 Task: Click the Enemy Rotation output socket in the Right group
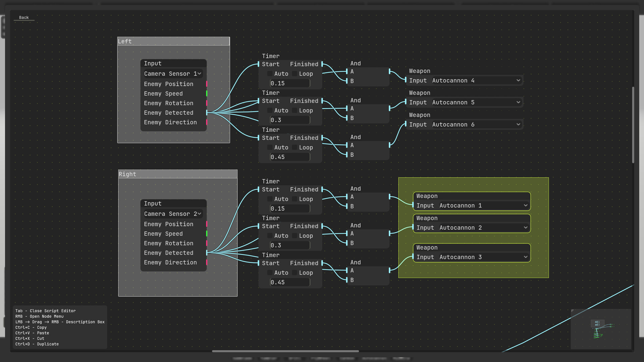click(207, 243)
